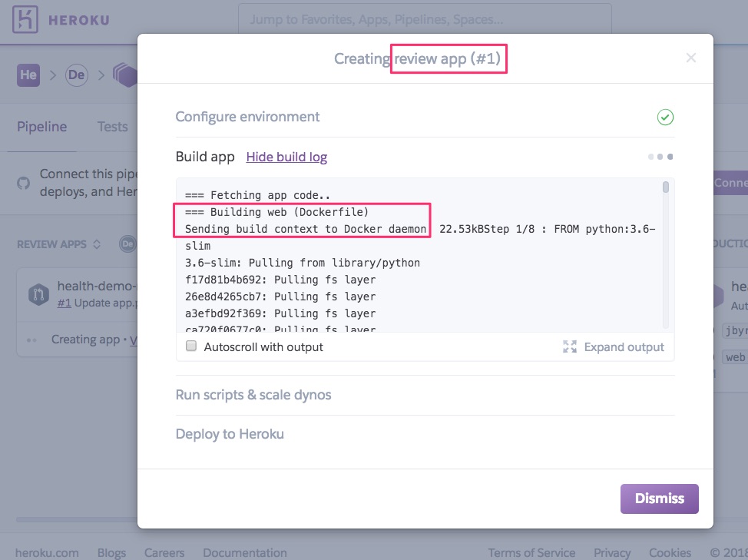Click the Build app pager dots

tap(660, 156)
